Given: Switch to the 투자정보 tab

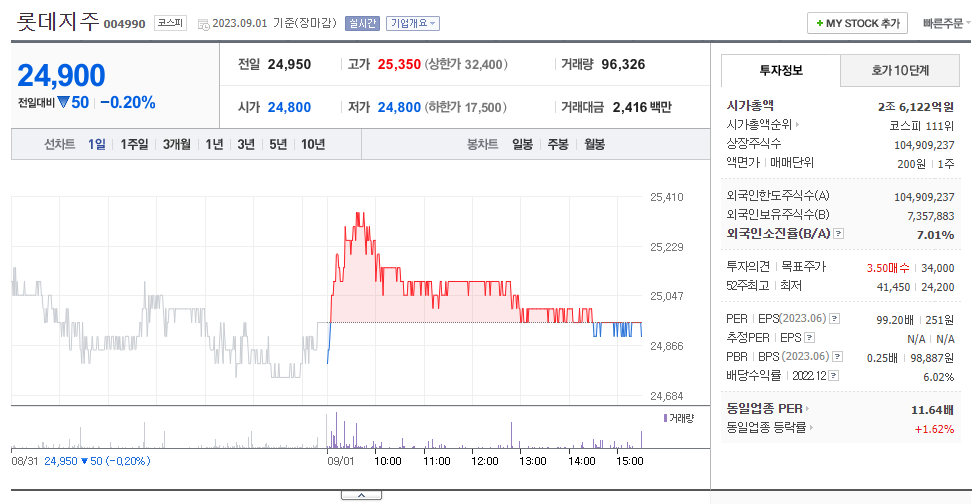Looking at the screenshot, I should point(781,70).
